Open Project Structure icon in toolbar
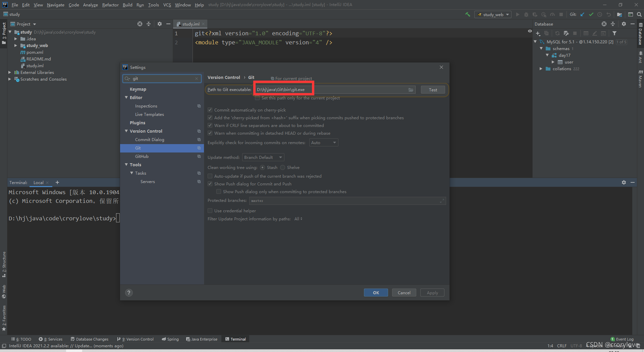Screen dimensions: 644x352 [620, 14]
